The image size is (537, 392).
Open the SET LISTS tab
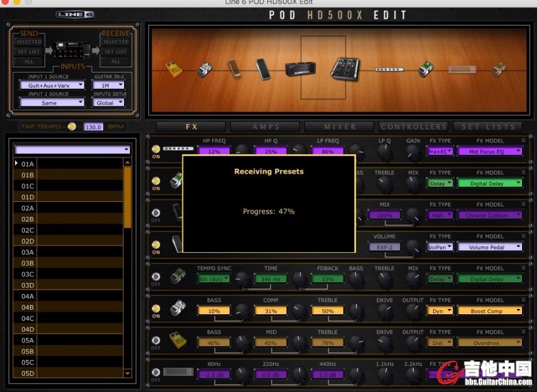click(489, 127)
